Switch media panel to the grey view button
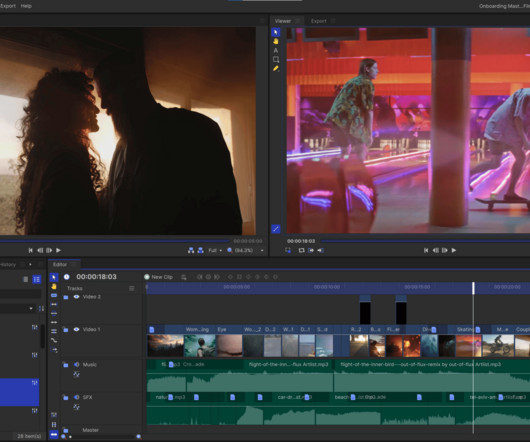 tap(26, 279)
